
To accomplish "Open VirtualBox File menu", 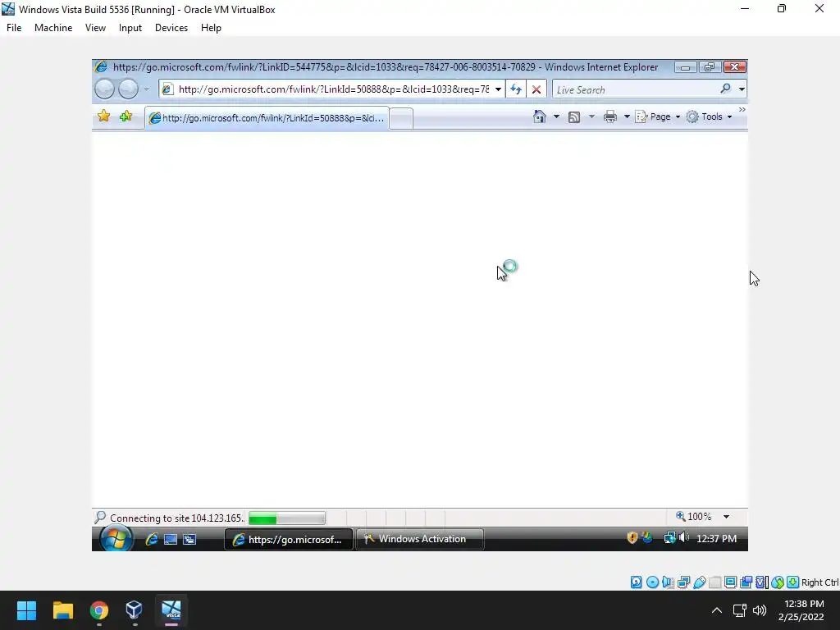I will coord(14,28).
